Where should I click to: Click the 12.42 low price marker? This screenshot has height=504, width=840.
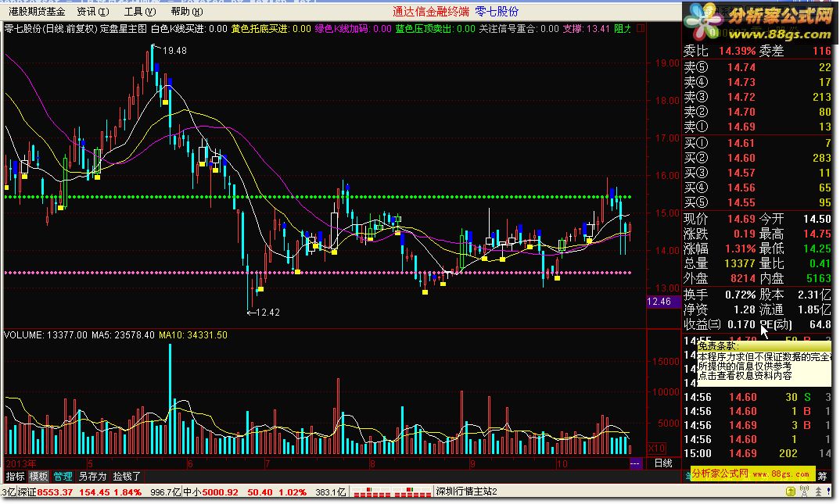coord(267,312)
